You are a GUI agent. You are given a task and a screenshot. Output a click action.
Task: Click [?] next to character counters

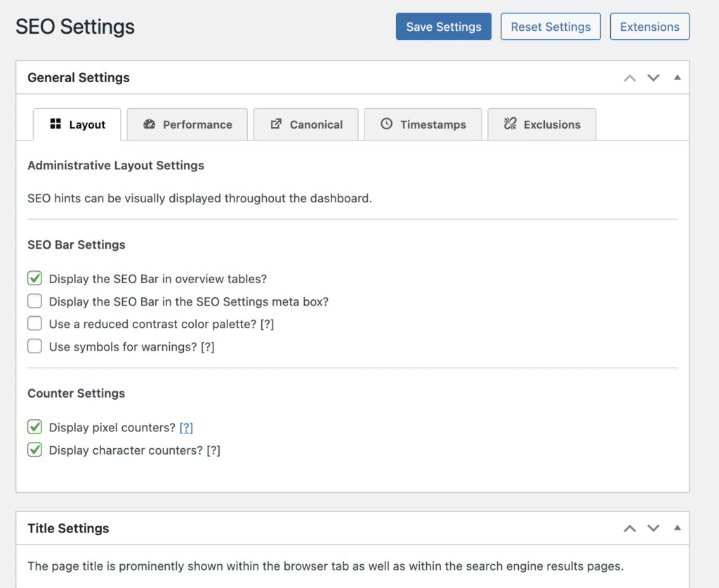[213, 450]
